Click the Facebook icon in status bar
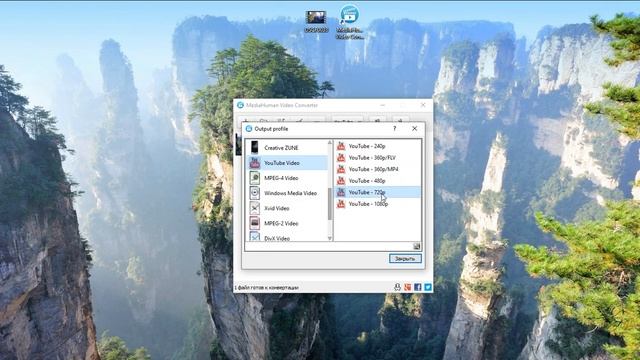 click(x=418, y=287)
